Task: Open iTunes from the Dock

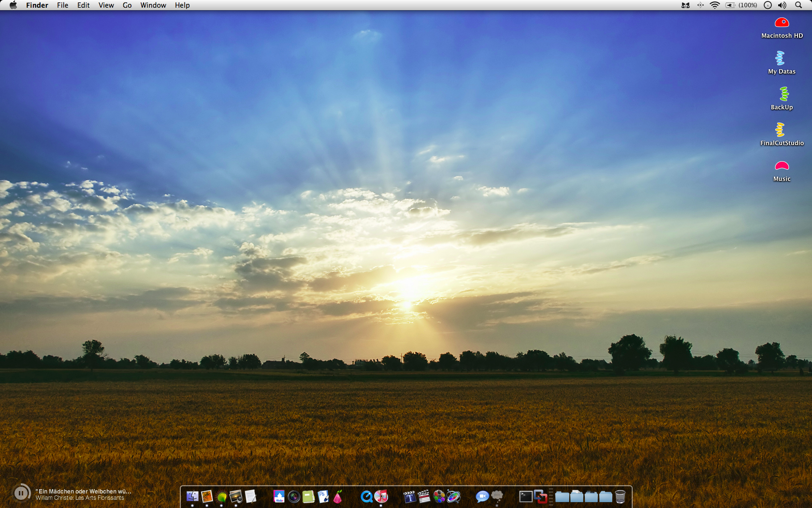Action: point(381,496)
